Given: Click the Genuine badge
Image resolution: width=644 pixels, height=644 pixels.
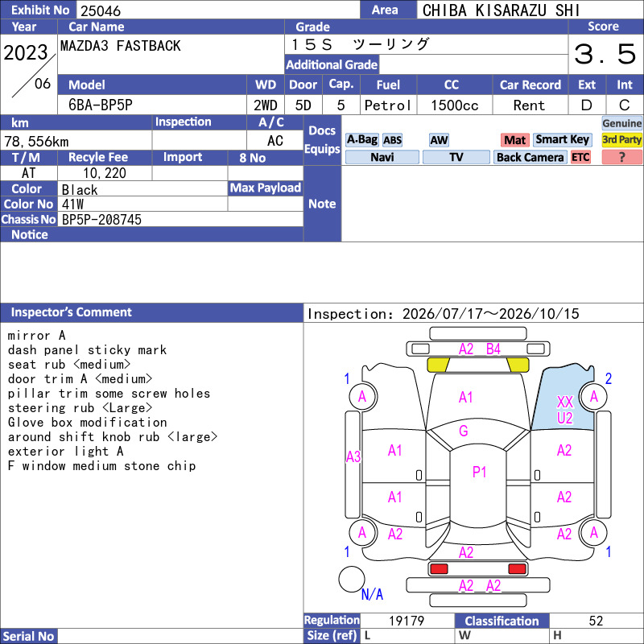Looking at the screenshot, I should [621, 123].
